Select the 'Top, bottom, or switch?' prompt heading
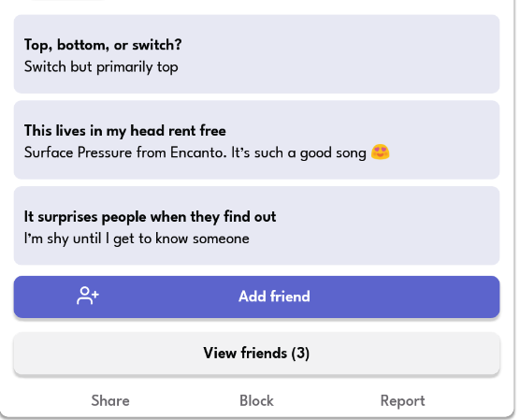 [103, 45]
